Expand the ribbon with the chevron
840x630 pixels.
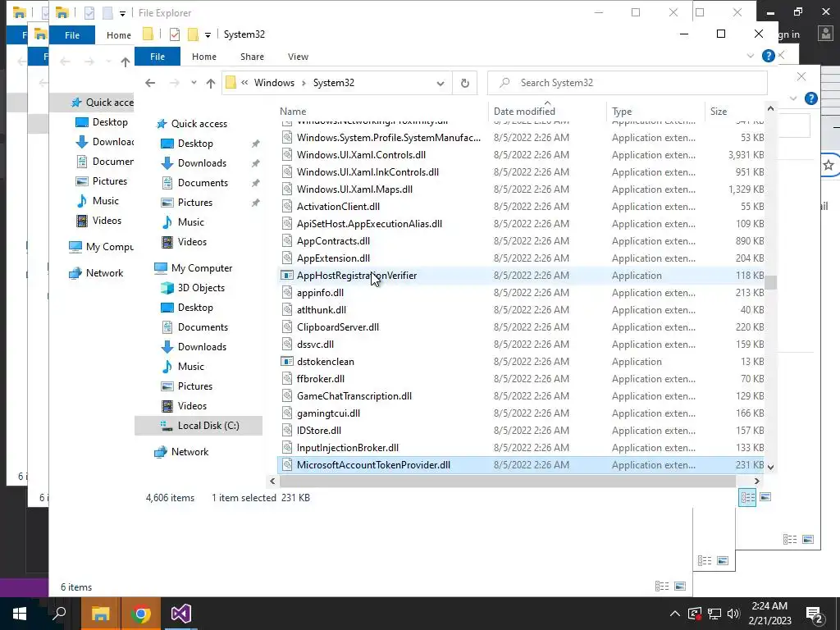point(750,56)
